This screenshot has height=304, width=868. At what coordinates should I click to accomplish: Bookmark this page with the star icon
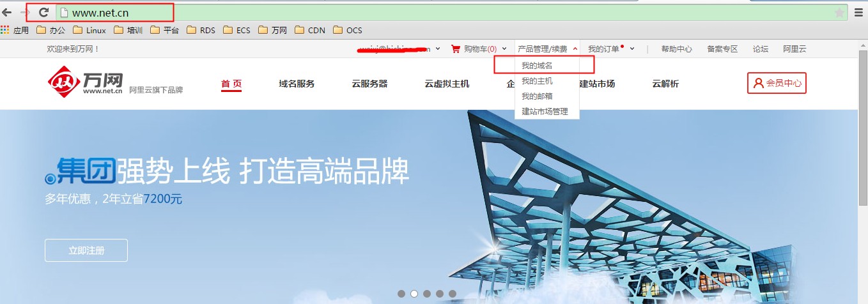(x=839, y=13)
